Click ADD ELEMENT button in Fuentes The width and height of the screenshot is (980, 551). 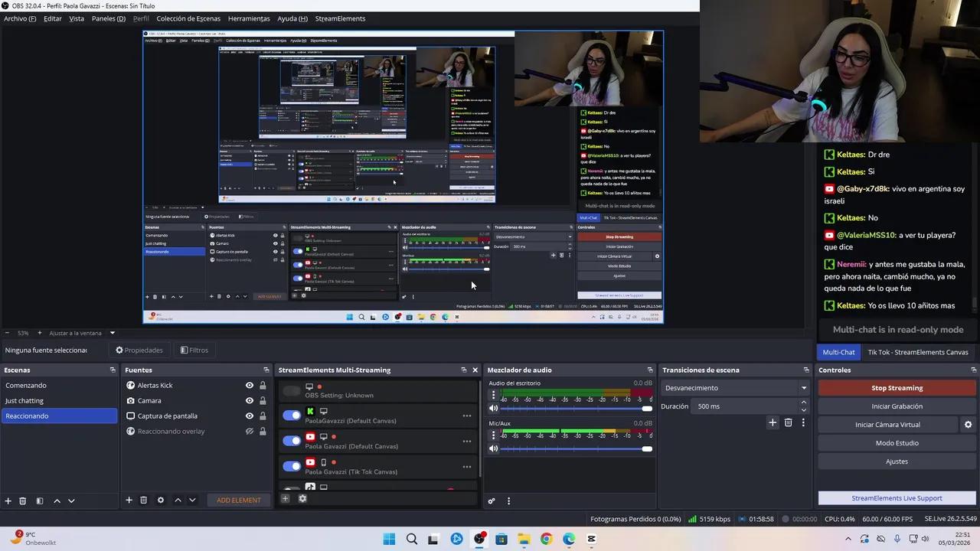(x=239, y=500)
